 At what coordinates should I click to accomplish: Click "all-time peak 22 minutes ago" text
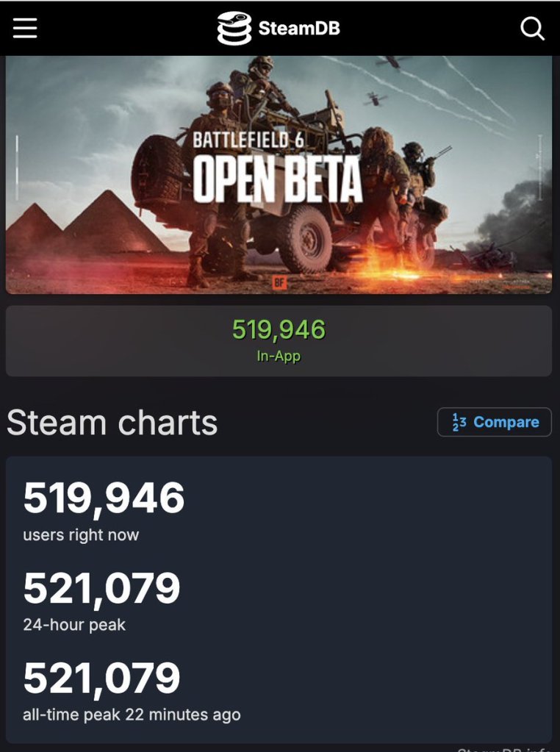point(132,714)
